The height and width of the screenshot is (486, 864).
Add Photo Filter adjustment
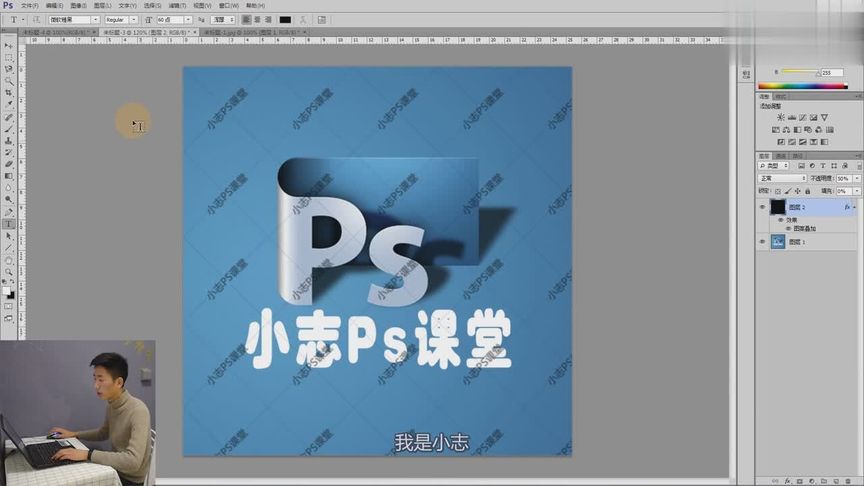click(x=808, y=129)
